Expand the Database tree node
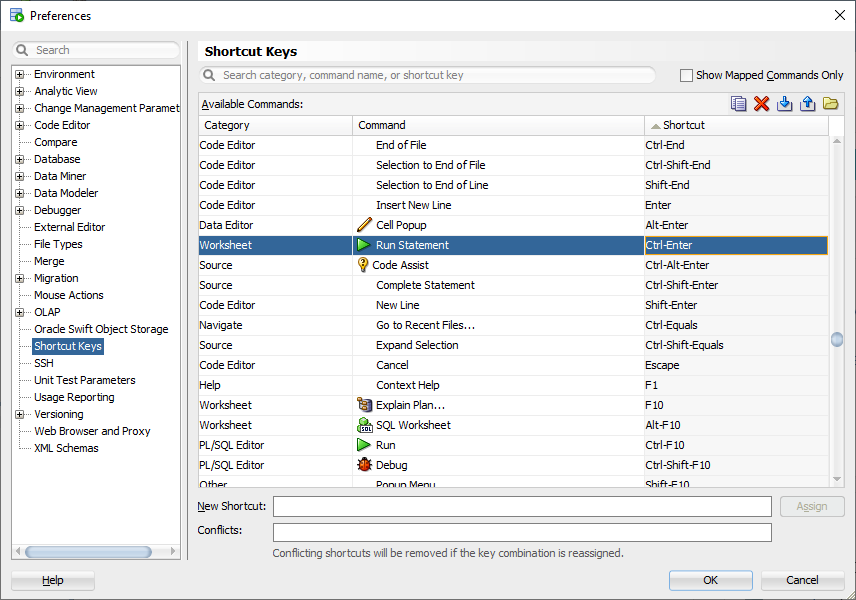856x600 pixels. pyautogui.click(x=19, y=159)
